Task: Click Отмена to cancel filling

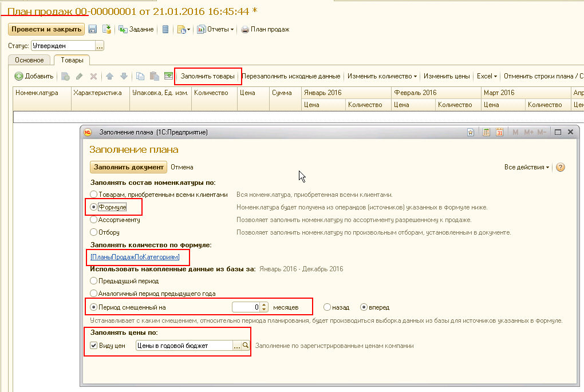Action: point(181,167)
